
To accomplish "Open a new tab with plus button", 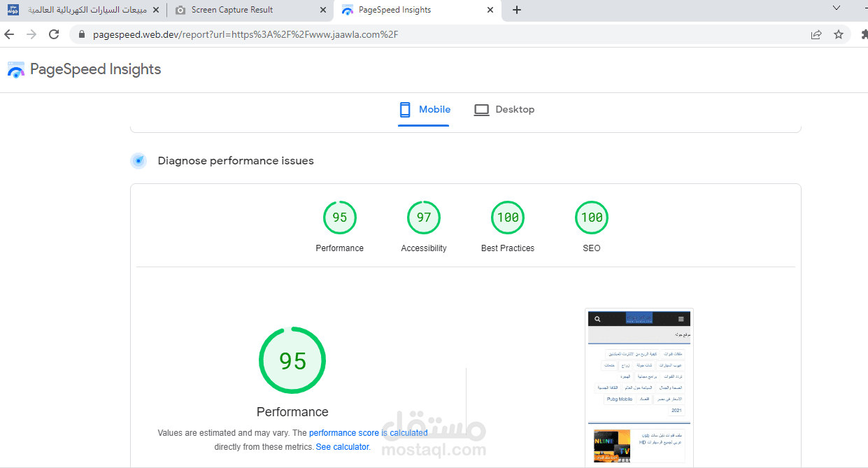I will pyautogui.click(x=517, y=10).
